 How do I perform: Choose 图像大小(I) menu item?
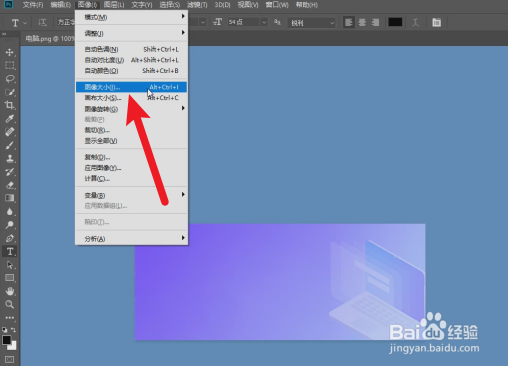(131, 87)
